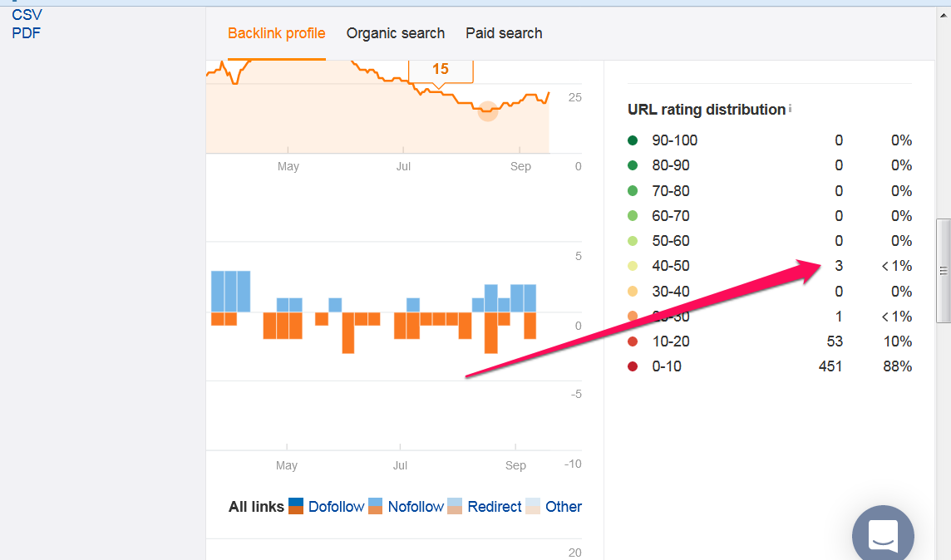Filter chart by Redirect links
Image resolution: width=951 pixels, height=560 pixels.
495,506
